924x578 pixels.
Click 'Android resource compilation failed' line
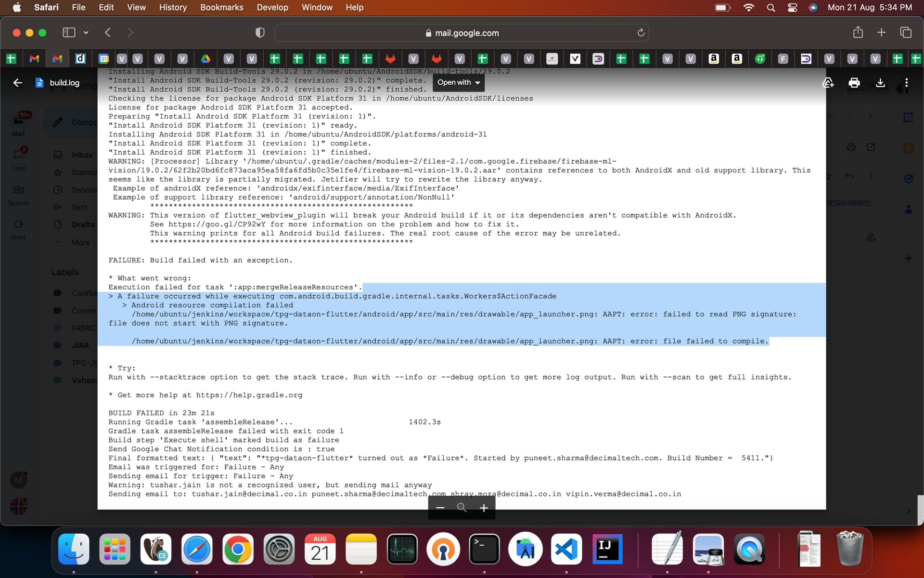pyautogui.click(x=212, y=305)
